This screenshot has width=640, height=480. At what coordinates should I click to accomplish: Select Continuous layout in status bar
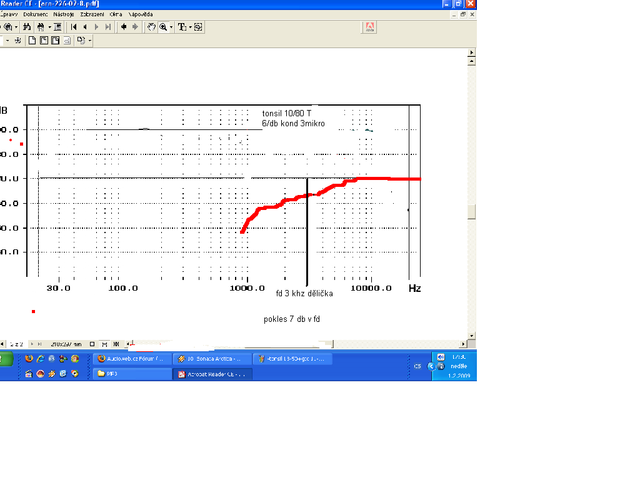point(104,344)
